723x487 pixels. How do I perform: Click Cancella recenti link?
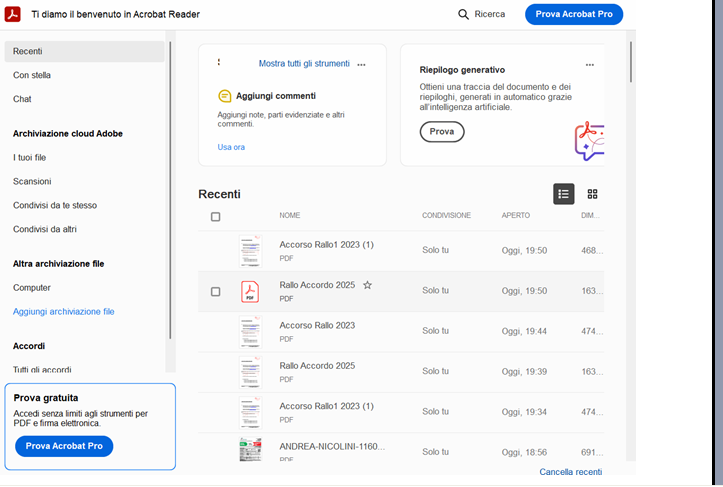coord(571,472)
